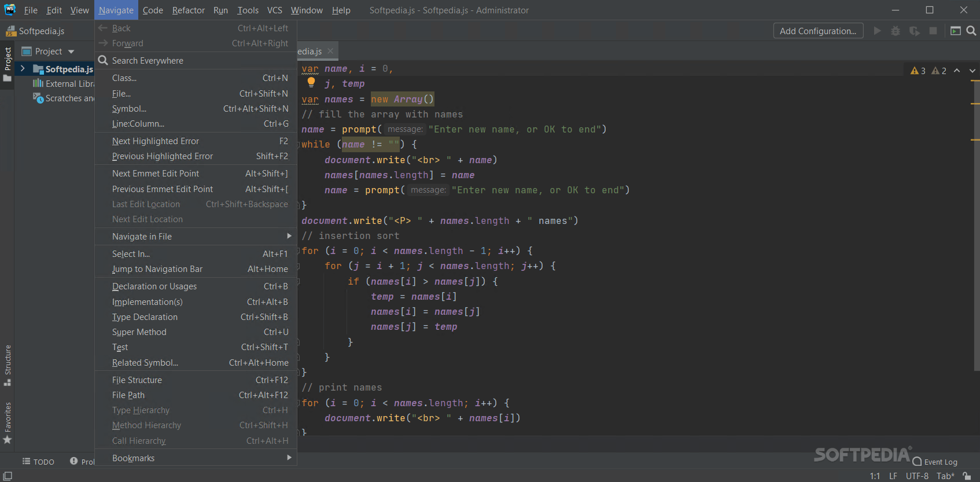The width and height of the screenshot is (980, 482).
Task: Click the disabled Run play icon
Action: [877, 31]
